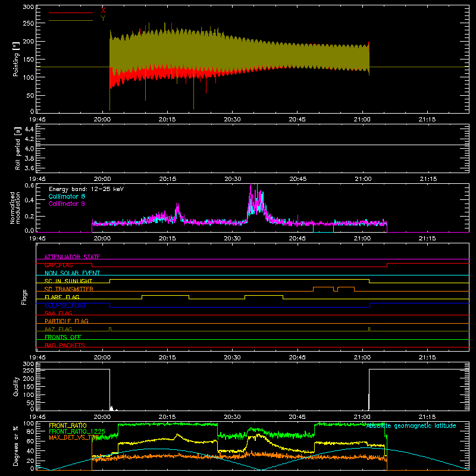The height and width of the screenshot is (476, 476).
Task: Click the 21:00 tick label under Pointing panel
Action: 362,120
